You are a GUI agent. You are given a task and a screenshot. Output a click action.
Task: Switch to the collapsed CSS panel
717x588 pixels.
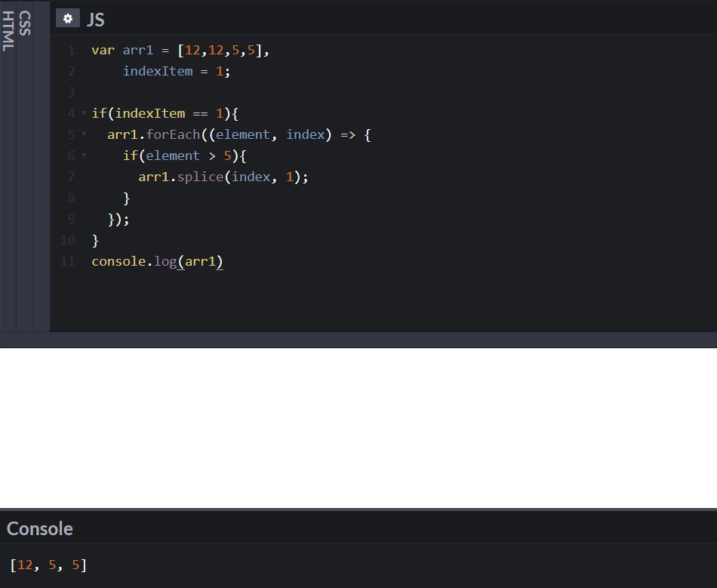tap(25, 23)
